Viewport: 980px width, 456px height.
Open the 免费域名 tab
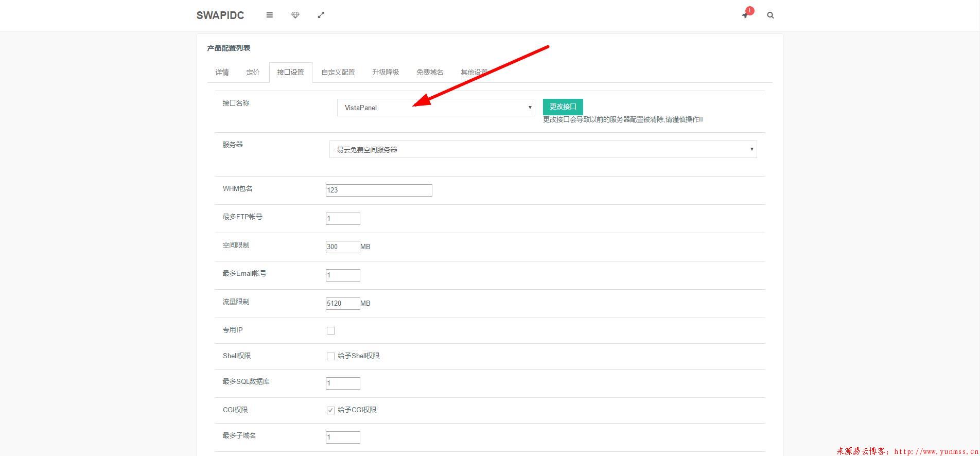coord(430,72)
